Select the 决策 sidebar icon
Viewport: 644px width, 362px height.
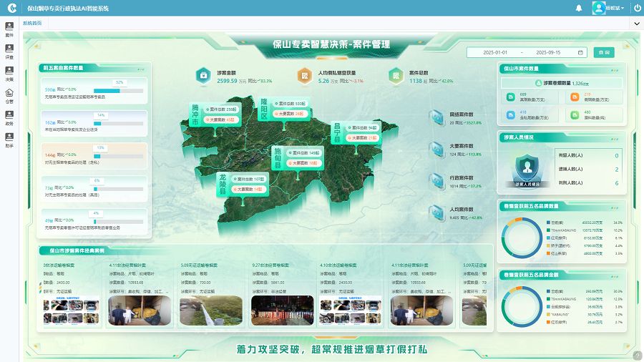(9, 73)
